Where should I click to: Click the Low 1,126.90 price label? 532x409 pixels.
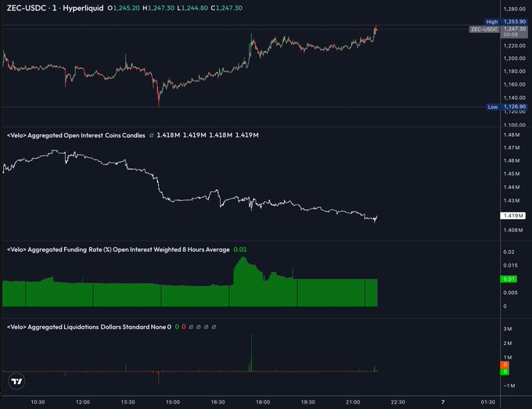[x=506, y=107]
